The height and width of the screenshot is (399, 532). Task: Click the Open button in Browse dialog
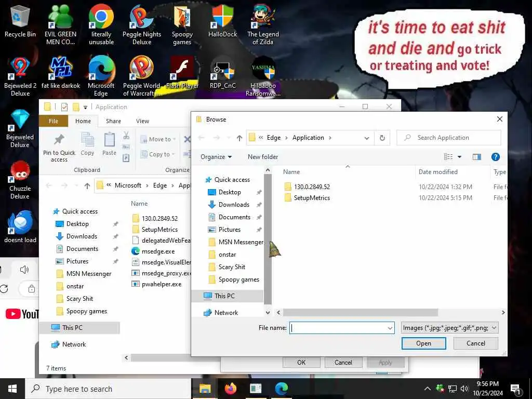[424, 343]
